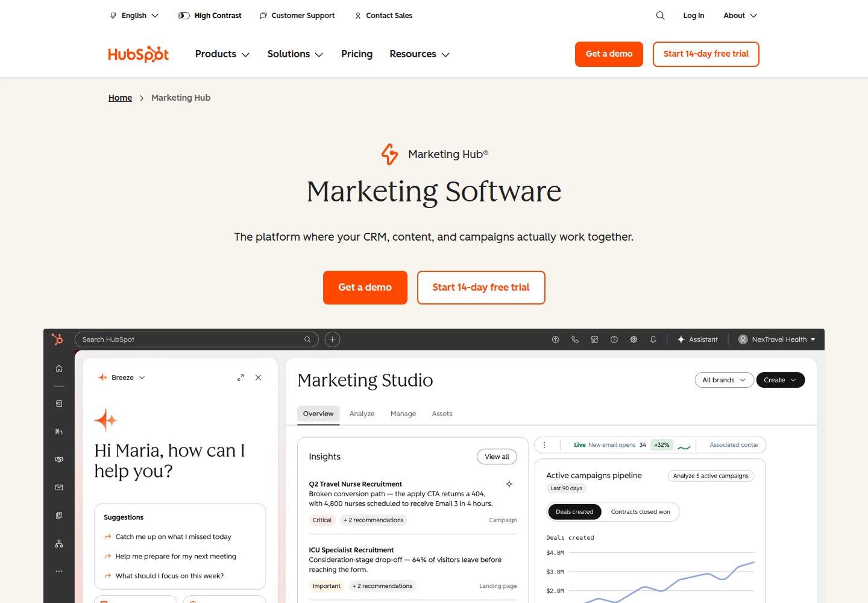Click Catch me up on what I missed today
868x603 pixels.
(x=173, y=537)
